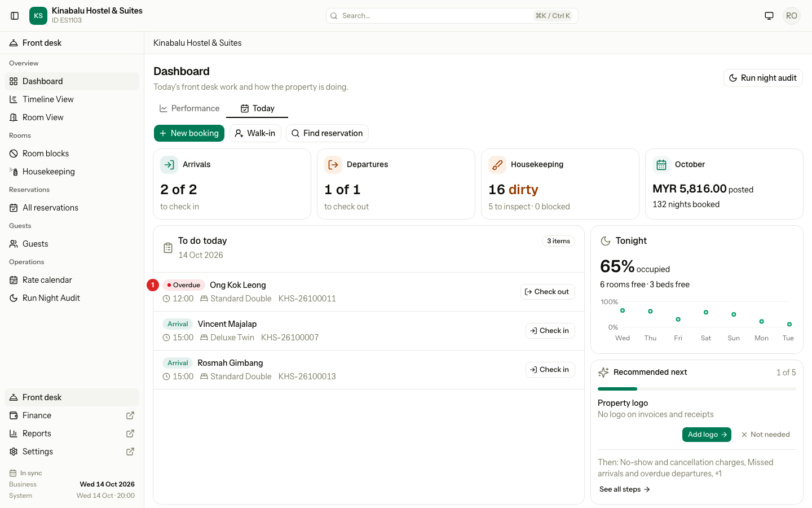Switch to the Performance tab

[189, 108]
